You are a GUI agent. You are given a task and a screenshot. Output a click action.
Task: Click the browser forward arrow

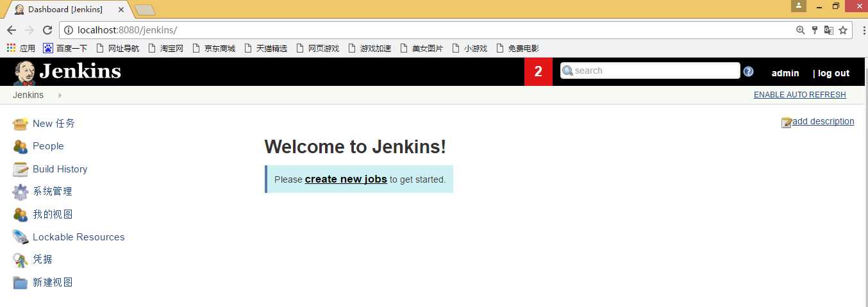click(29, 30)
